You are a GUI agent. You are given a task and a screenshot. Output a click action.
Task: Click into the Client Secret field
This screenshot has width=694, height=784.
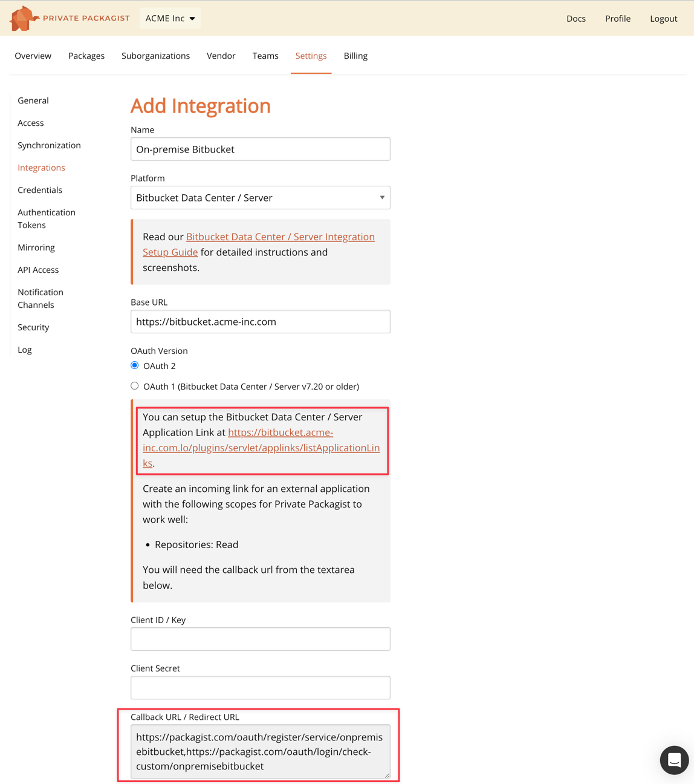(x=260, y=687)
